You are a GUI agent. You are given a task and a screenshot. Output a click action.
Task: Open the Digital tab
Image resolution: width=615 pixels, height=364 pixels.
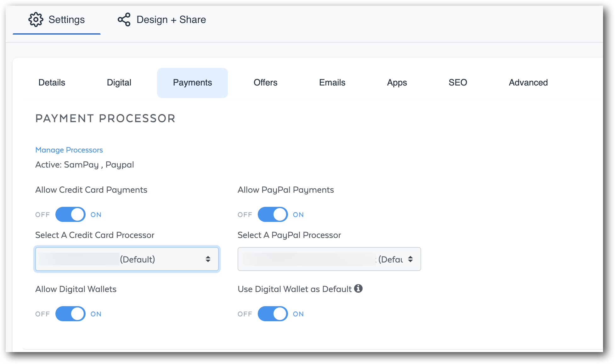coord(119,83)
